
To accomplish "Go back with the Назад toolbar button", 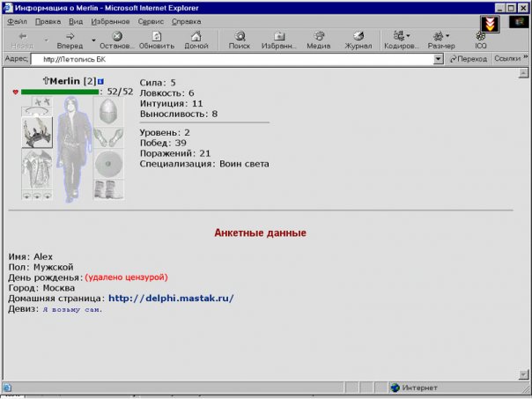I will 22,41.
